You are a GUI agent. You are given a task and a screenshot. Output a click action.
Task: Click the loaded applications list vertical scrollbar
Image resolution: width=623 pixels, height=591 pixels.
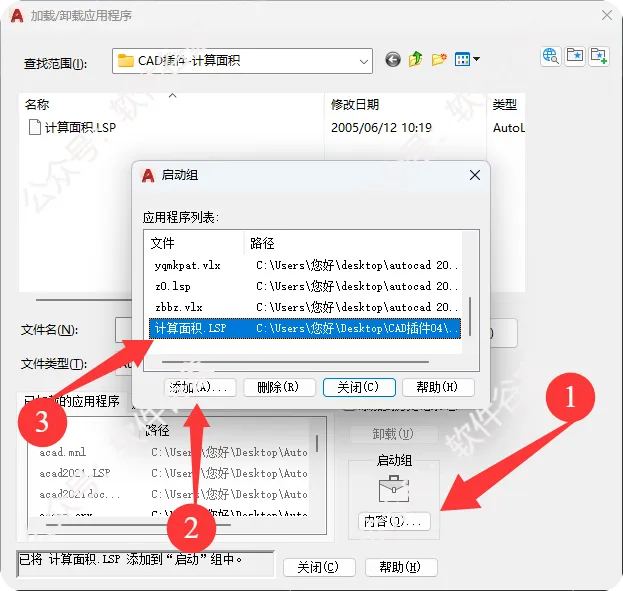[317, 443]
